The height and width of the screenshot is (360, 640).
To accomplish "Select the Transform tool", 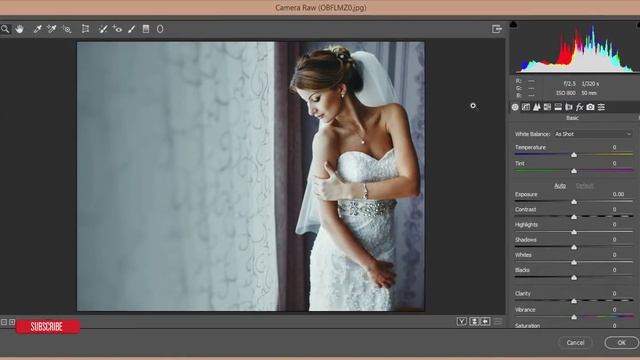I will point(85,29).
